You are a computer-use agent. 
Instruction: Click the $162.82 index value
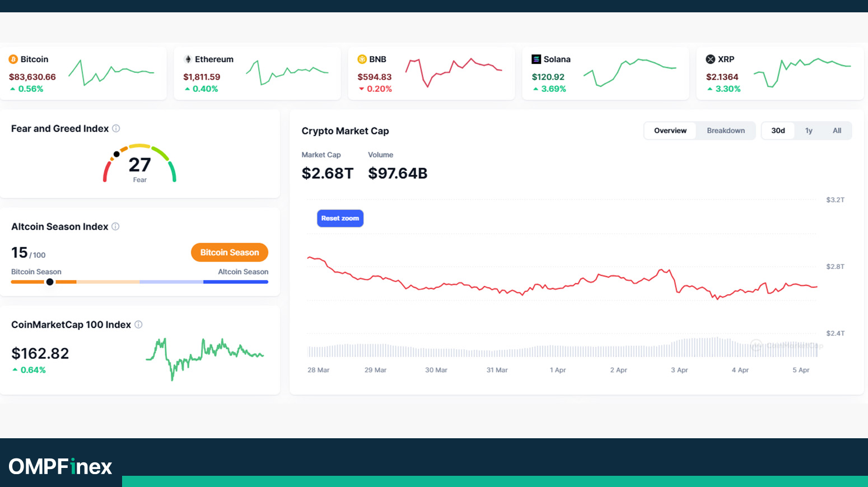coord(40,354)
